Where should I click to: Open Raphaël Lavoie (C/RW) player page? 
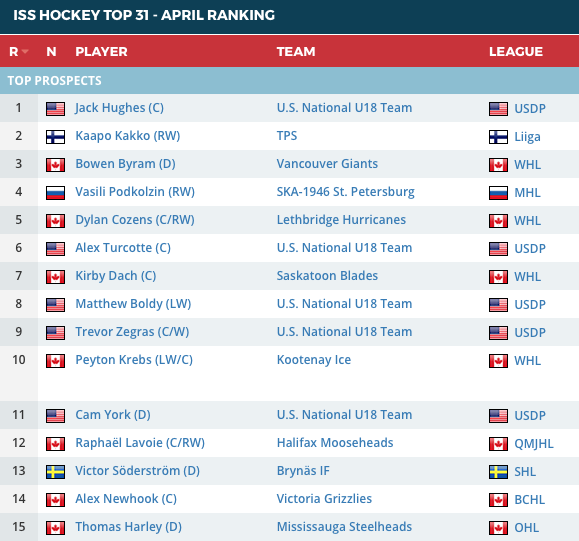[140, 443]
